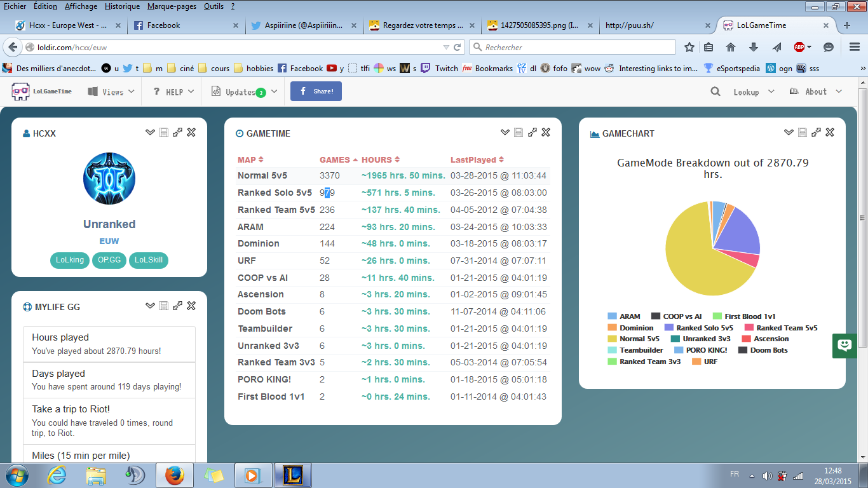Open the Updates dropdown

pyautogui.click(x=245, y=91)
